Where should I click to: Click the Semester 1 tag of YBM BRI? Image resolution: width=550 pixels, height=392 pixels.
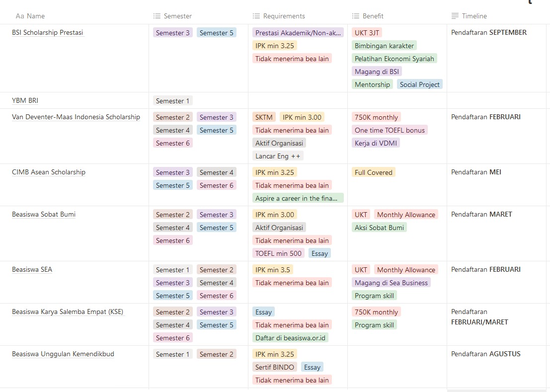(x=172, y=101)
